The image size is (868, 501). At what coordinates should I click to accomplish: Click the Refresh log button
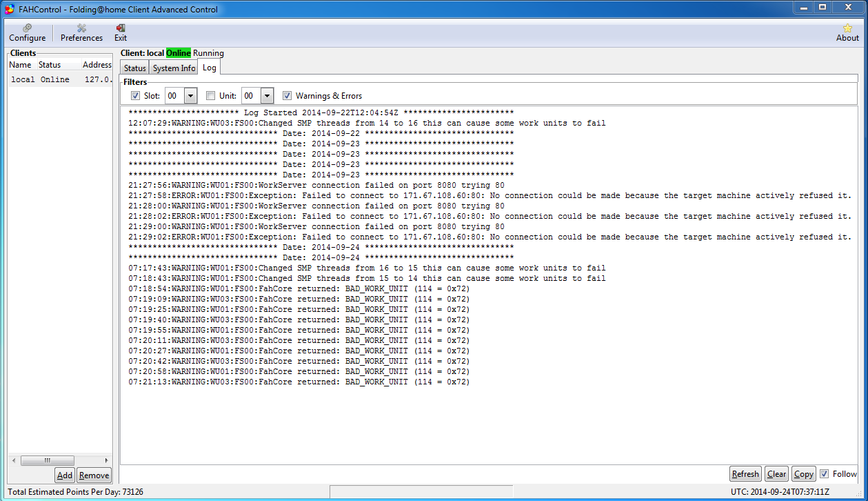click(745, 473)
